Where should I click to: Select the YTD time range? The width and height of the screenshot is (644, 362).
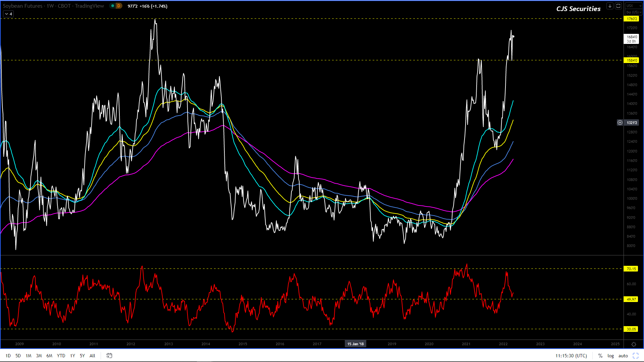[x=61, y=356]
